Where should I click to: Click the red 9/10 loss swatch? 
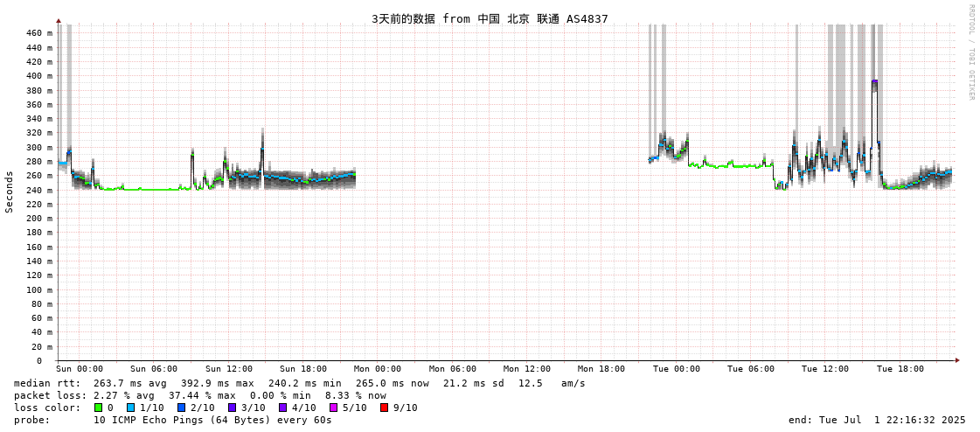pos(385,408)
